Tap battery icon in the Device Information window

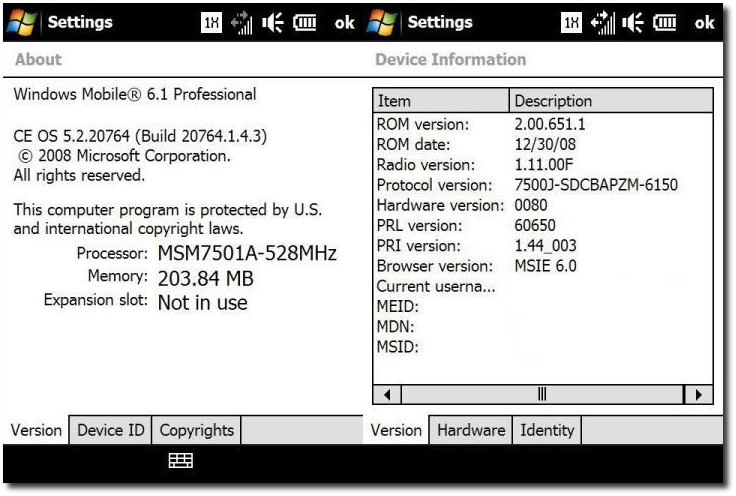point(665,23)
